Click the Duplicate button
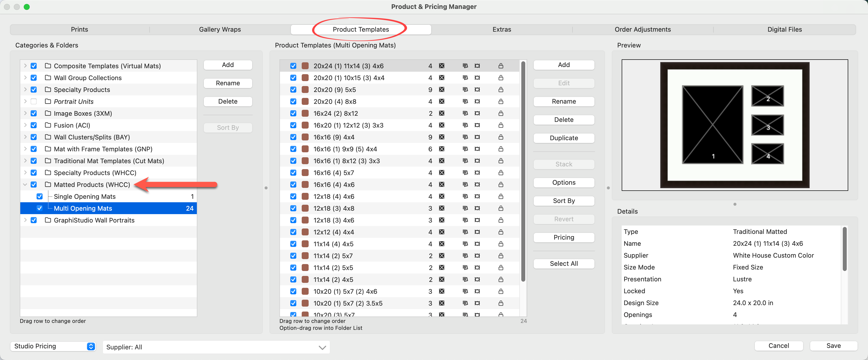 tap(563, 138)
